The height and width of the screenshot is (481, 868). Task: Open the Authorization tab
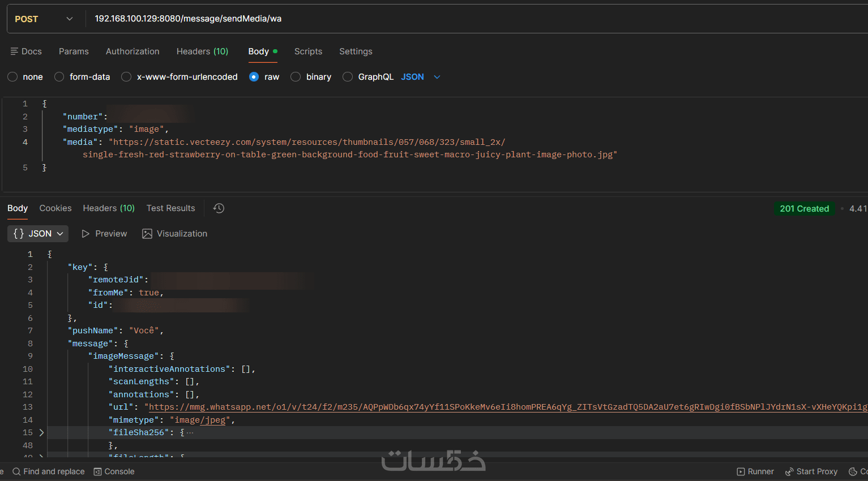pos(132,51)
